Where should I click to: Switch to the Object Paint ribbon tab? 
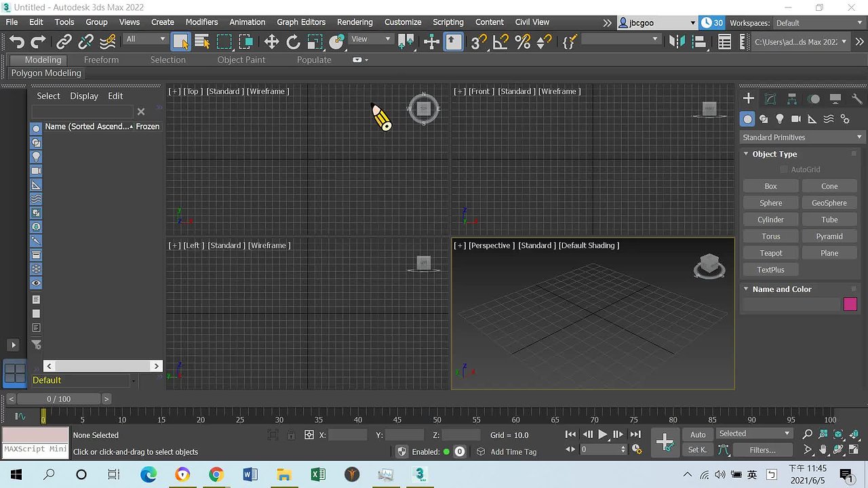click(241, 60)
